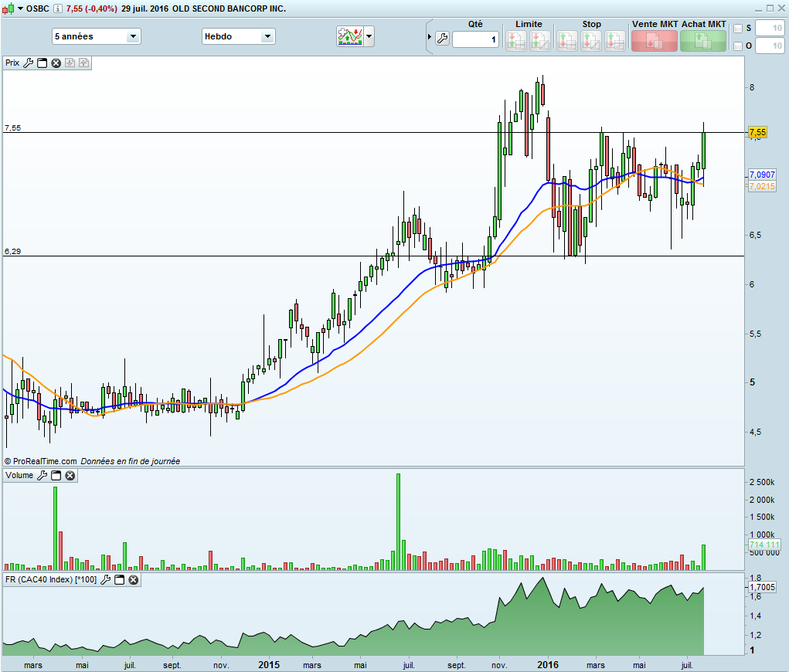Click the yellow 7,55 current price tag
Screen dimensions: 789x672
tap(757, 132)
